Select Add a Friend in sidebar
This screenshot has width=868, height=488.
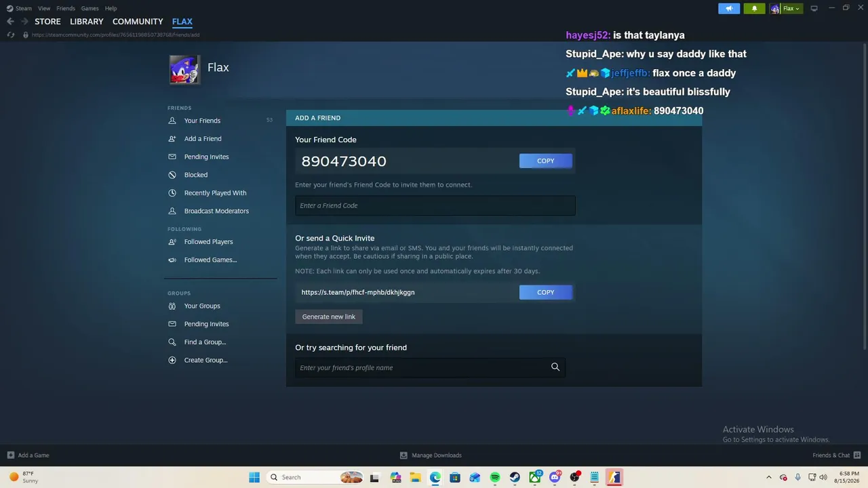(203, 139)
